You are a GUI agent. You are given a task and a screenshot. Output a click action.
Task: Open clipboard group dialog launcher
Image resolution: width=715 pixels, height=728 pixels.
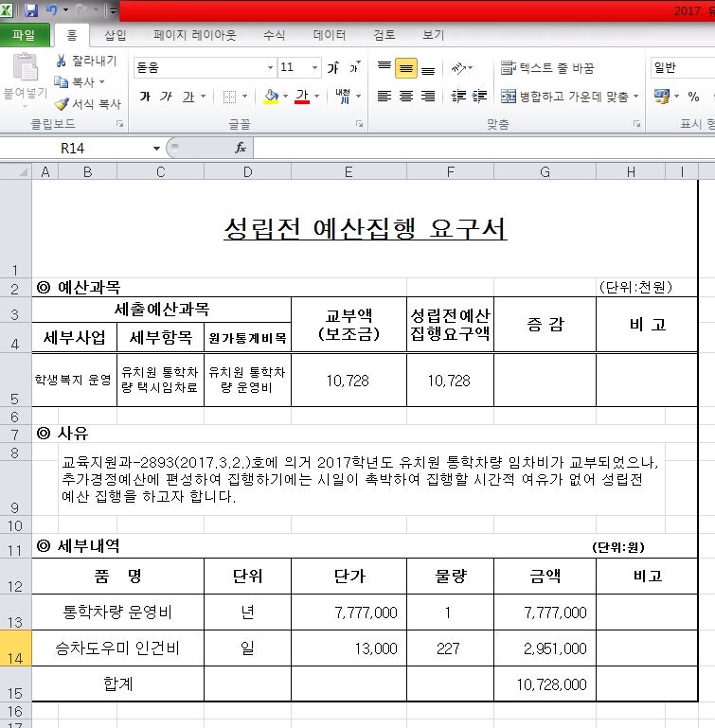point(120,124)
